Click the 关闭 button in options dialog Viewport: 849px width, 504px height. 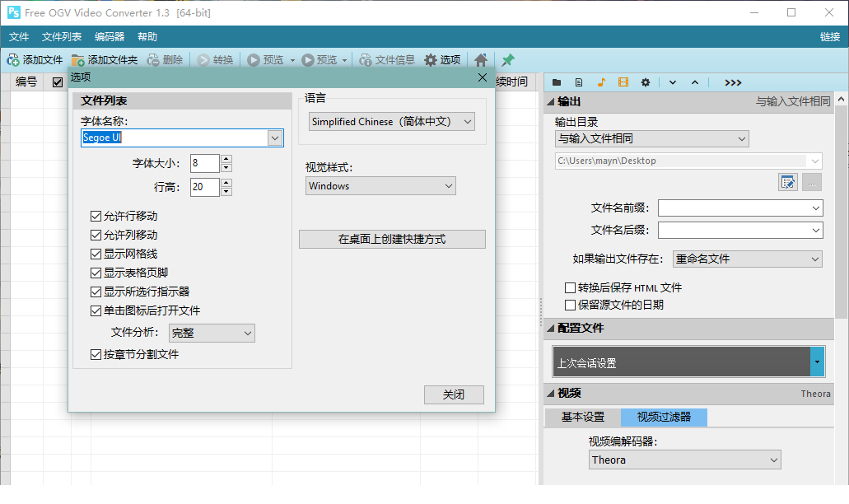[454, 394]
